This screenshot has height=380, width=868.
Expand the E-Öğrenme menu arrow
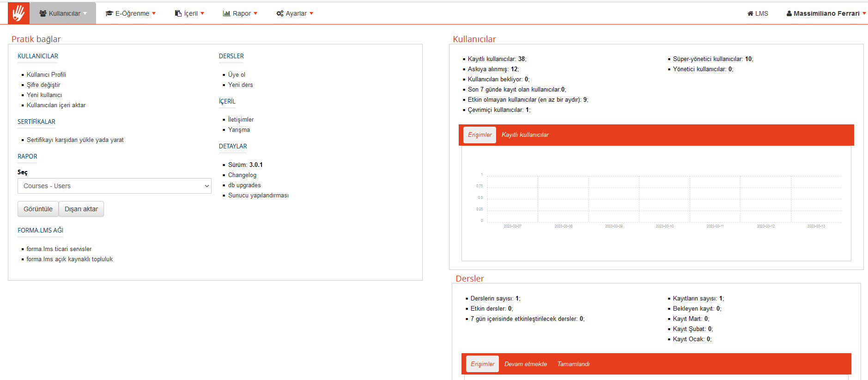(154, 13)
